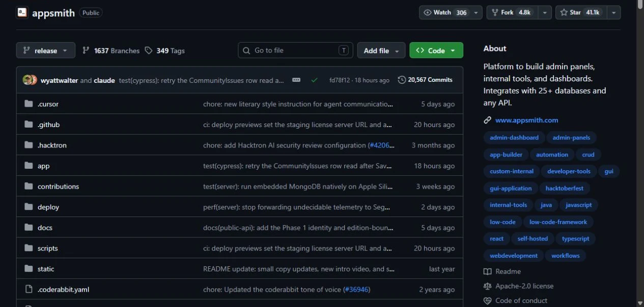Open commit message 'README update: small copy updates'

tap(298, 269)
